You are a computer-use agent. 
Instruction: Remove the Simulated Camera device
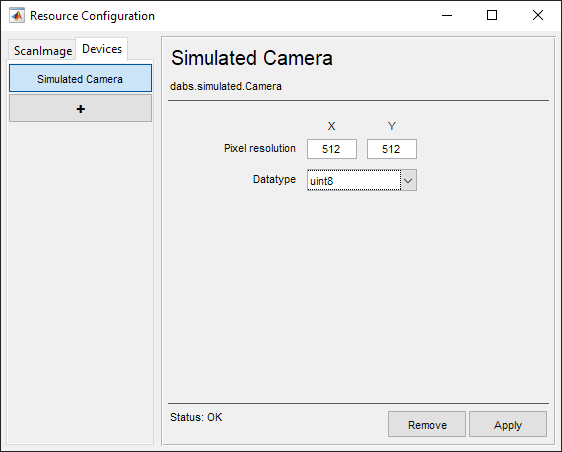point(427,424)
